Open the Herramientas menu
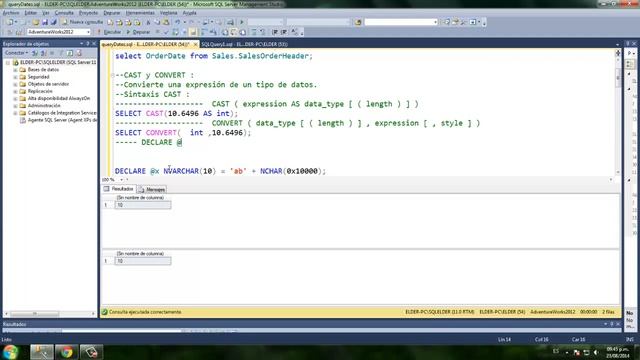 click(x=140, y=13)
